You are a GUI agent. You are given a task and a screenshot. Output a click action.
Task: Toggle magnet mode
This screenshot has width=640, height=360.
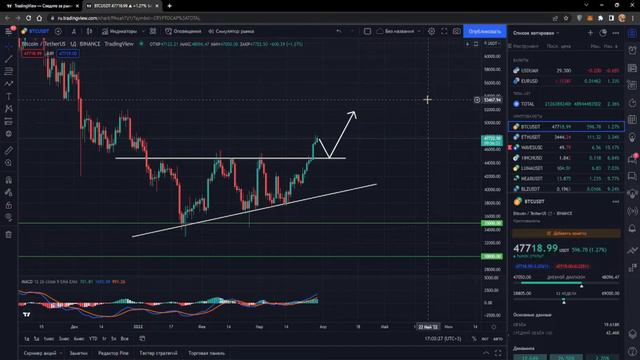[x=9, y=180]
